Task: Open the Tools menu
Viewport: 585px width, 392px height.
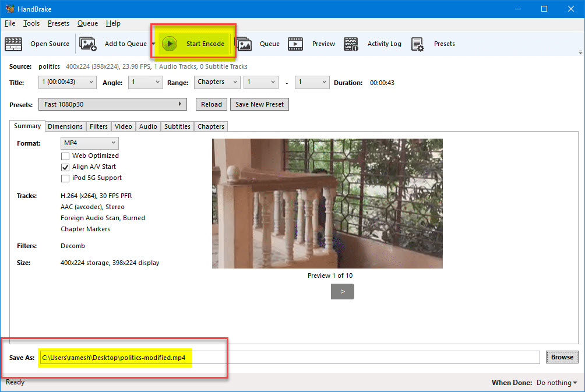Action: coord(31,23)
